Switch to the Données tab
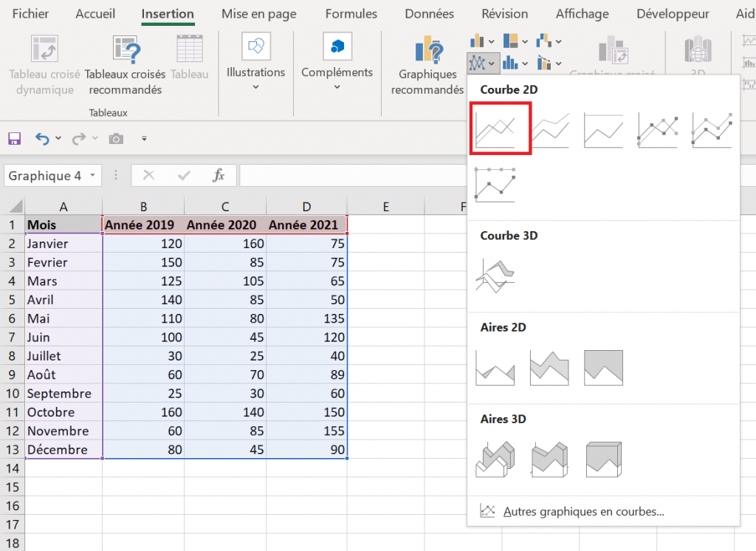The image size is (756, 551). tap(429, 13)
